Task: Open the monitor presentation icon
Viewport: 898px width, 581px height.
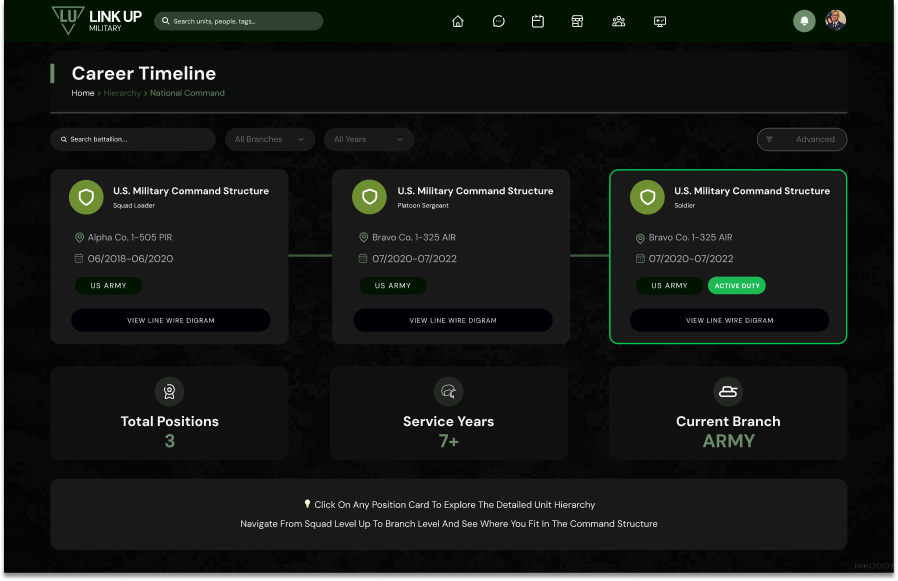Action: [659, 21]
